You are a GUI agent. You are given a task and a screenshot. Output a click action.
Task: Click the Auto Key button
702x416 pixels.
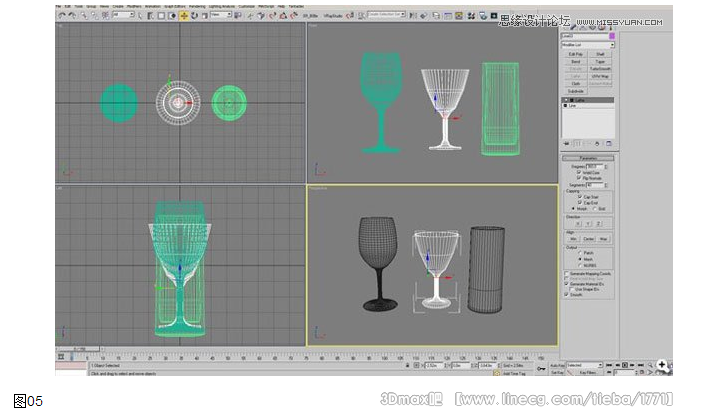(557, 365)
